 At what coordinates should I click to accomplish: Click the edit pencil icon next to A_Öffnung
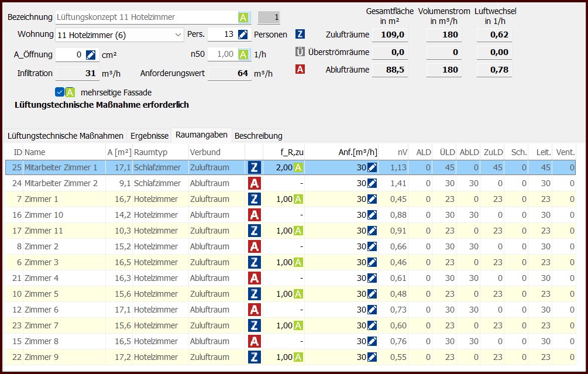(90, 55)
